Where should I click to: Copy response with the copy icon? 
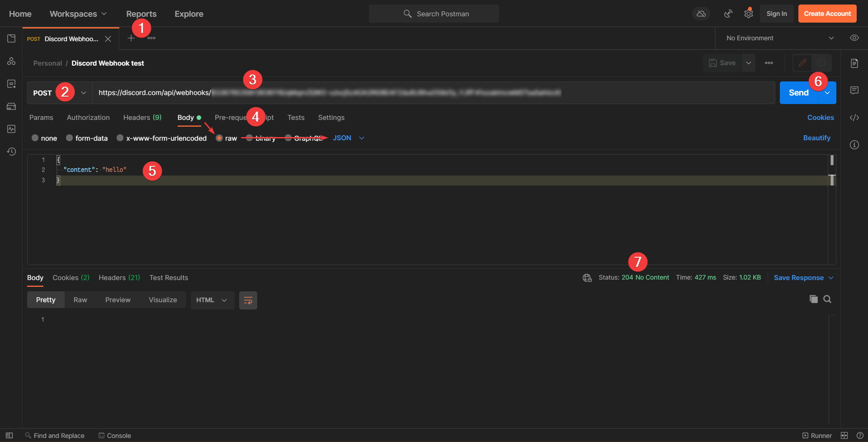[x=814, y=299]
